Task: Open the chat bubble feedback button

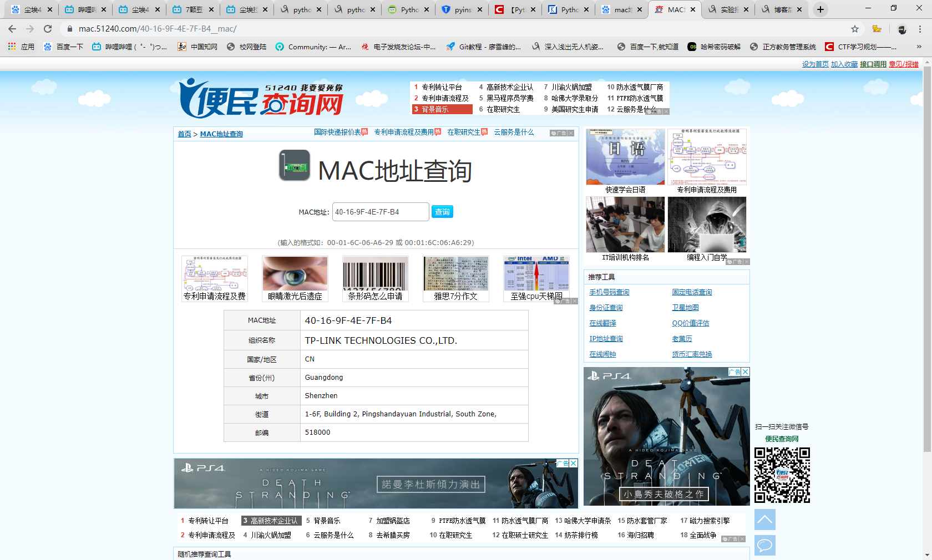Action: [x=764, y=545]
